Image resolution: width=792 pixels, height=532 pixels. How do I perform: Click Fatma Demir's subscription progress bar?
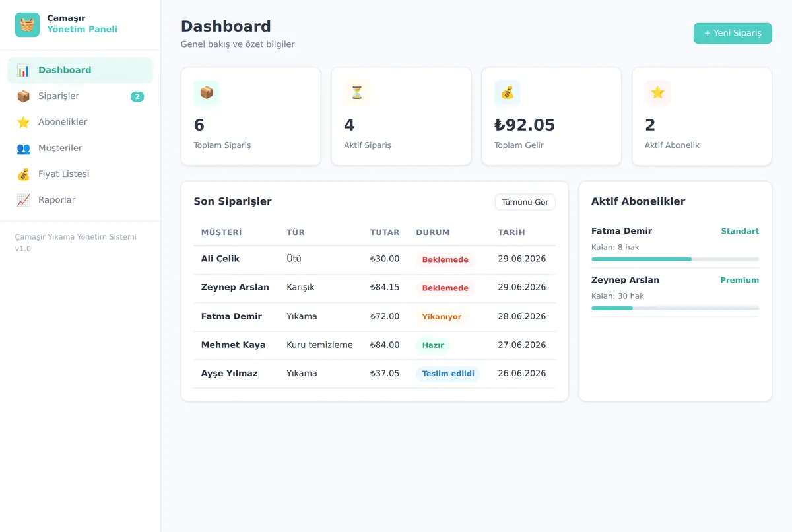click(675, 259)
